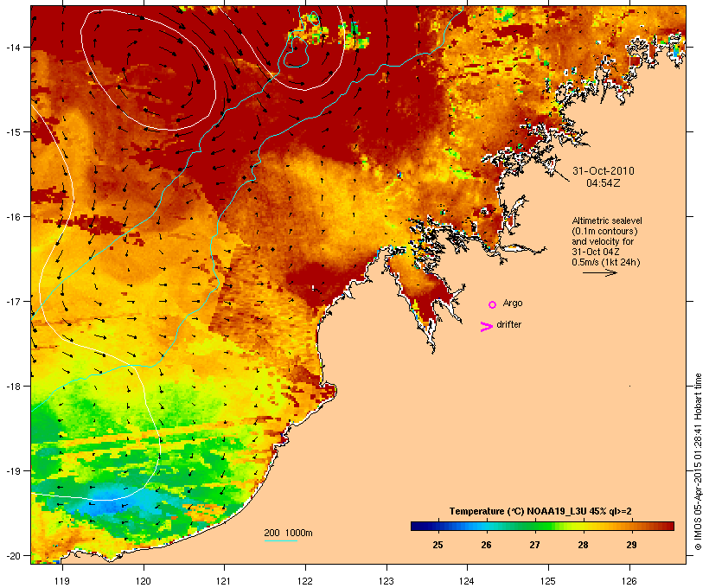Click the '200 1000m' depth label
709x588 pixels.
pos(289,533)
